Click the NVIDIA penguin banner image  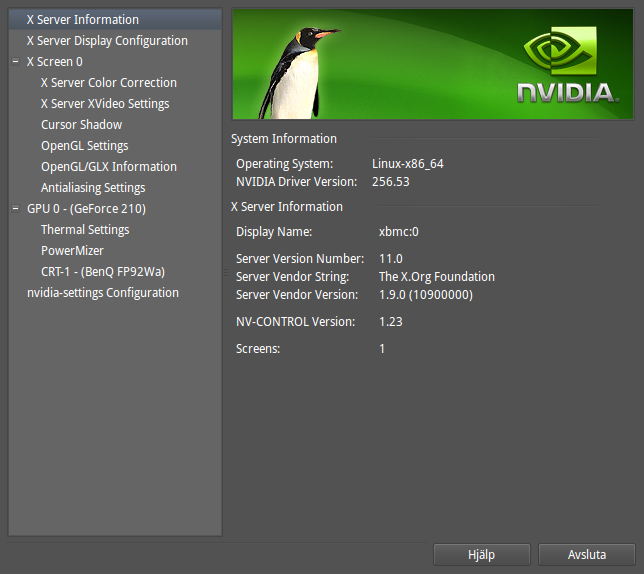click(x=433, y=64)
